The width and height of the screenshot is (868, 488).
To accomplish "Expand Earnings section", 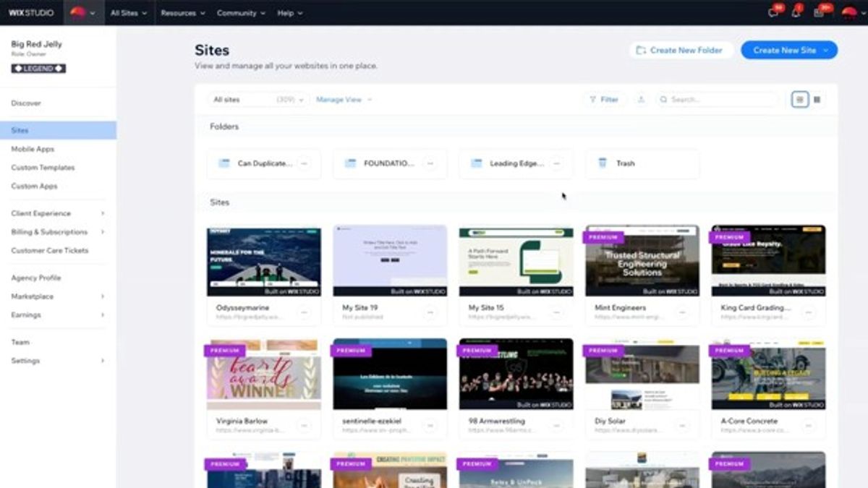I will point(58,315).
